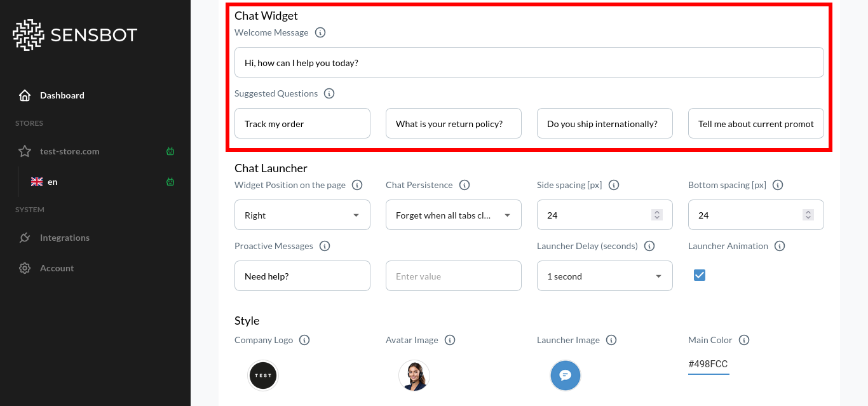Click the green bot status toggle next to test-store.com
This screenshot has height=406, width=868.
[x=170, y=151]
